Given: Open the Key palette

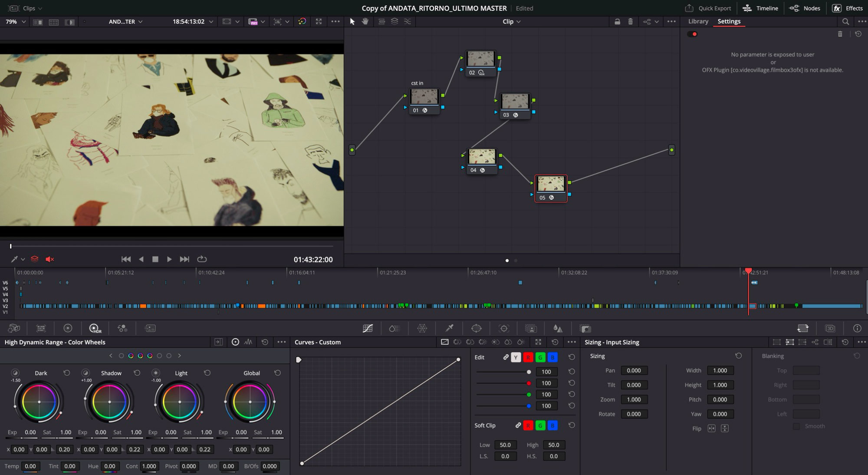Looking at the screenshot, I should tap(585, 328).
